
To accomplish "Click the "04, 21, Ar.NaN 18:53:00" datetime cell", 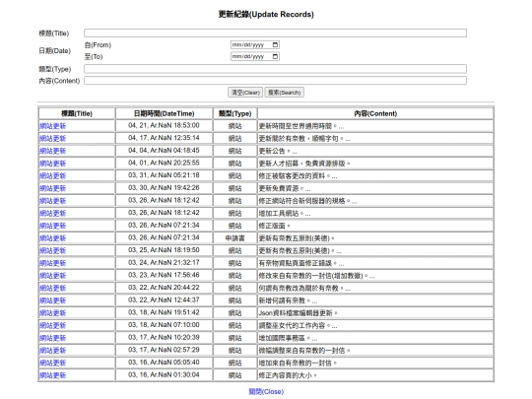I will tap(164, 126).
